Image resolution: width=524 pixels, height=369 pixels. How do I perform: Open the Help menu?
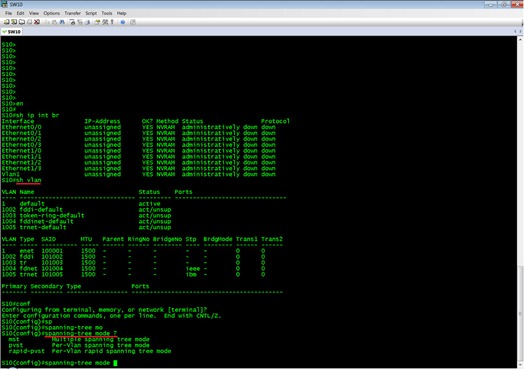click(121, 13)
